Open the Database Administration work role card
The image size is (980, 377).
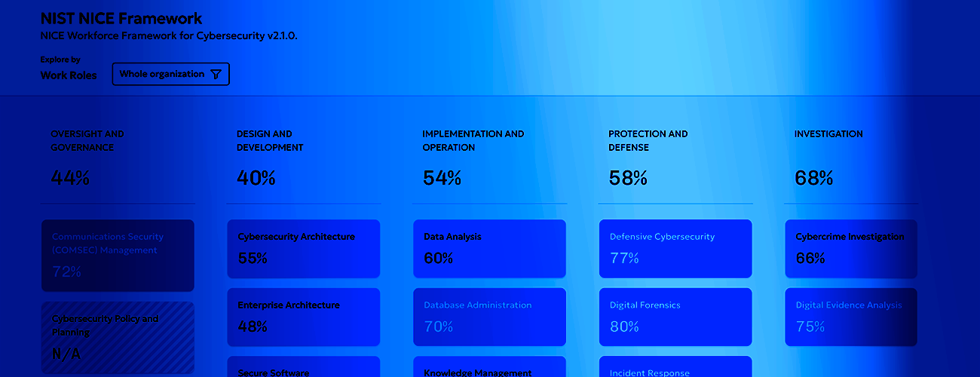click(x=489, y=317)
